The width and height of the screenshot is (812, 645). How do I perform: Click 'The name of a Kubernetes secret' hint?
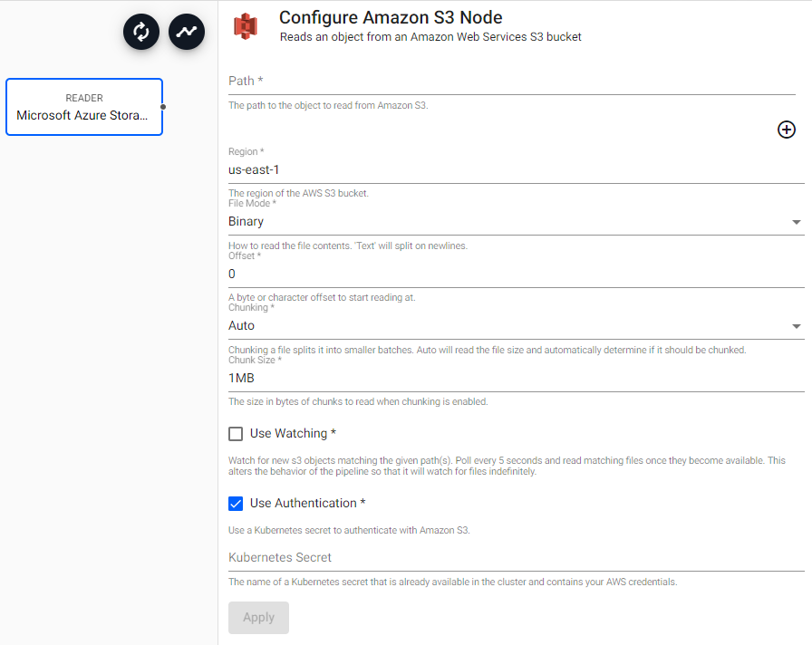click(x=452, y=582)
